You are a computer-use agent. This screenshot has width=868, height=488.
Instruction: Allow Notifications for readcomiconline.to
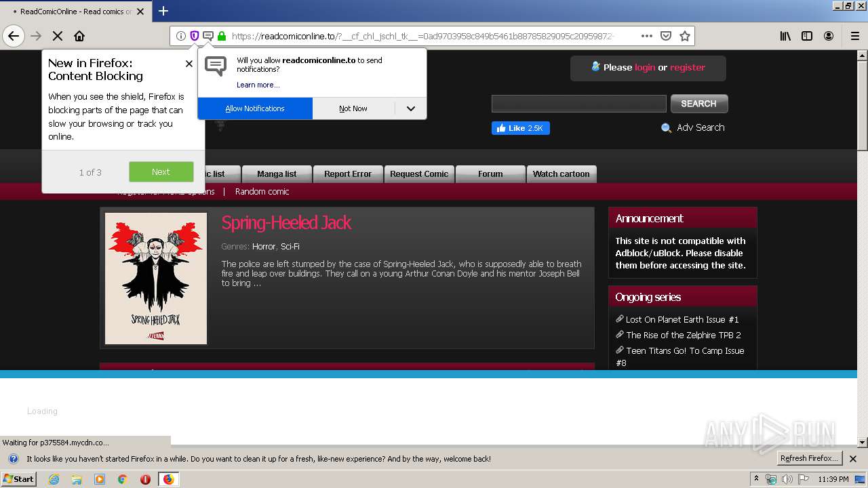point(255,108)
